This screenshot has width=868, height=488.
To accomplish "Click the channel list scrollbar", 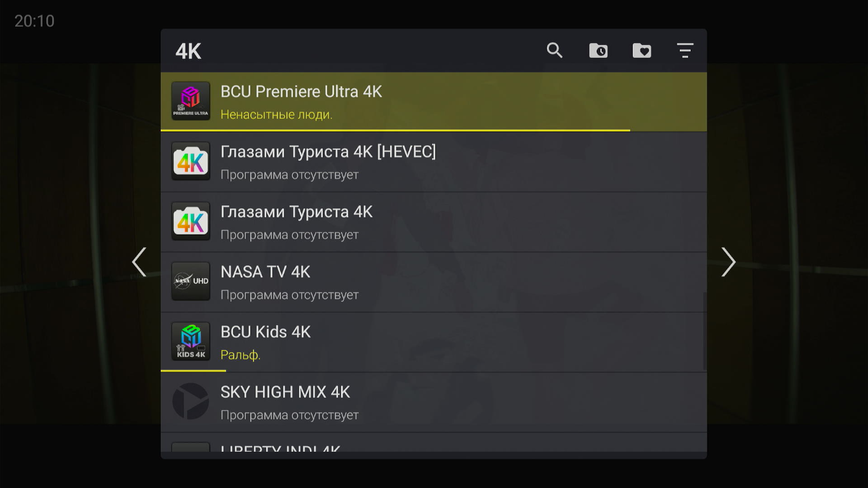I will point(705,330).
